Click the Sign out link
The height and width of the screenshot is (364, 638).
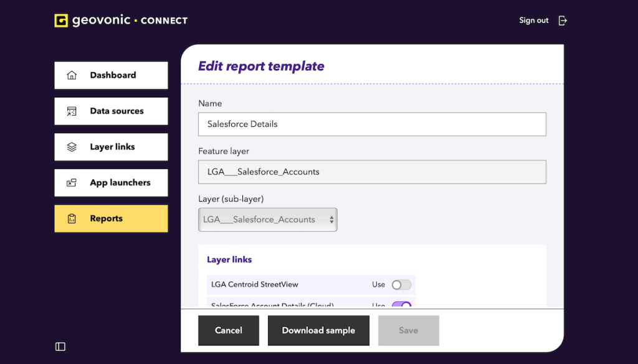(x=533, y=21)
